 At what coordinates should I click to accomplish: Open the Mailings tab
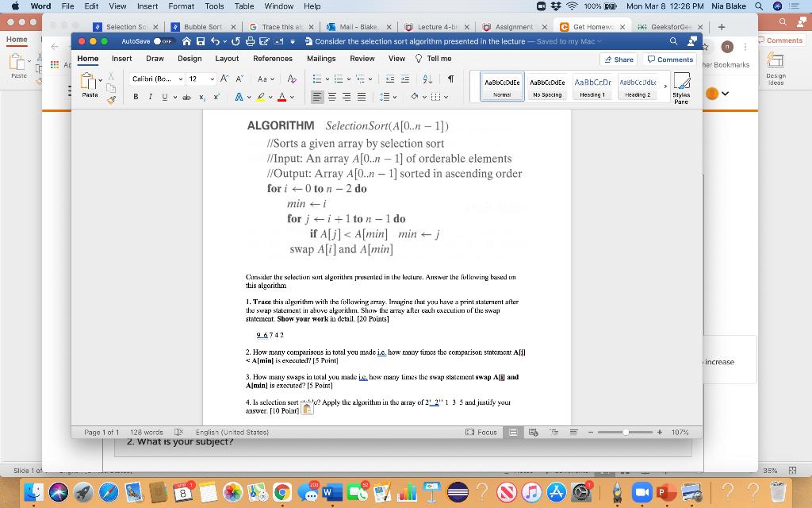pyautogui.click(x=320, y=58)
